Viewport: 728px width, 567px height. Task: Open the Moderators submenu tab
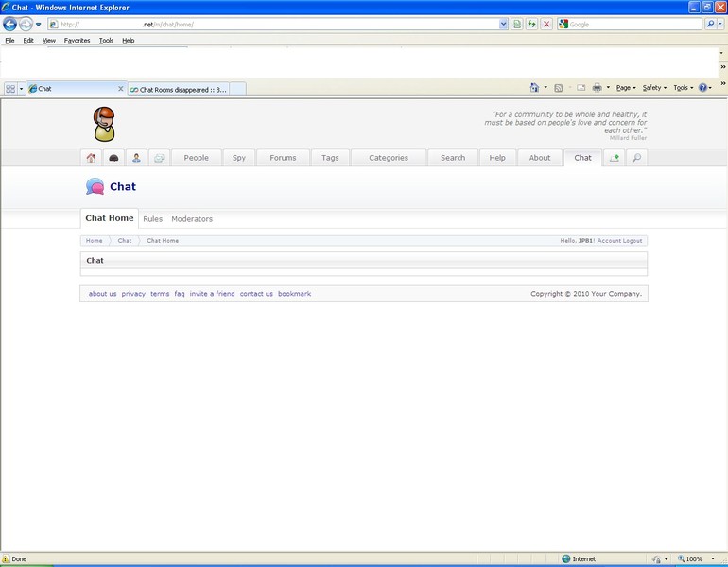(x=192, y=219)
